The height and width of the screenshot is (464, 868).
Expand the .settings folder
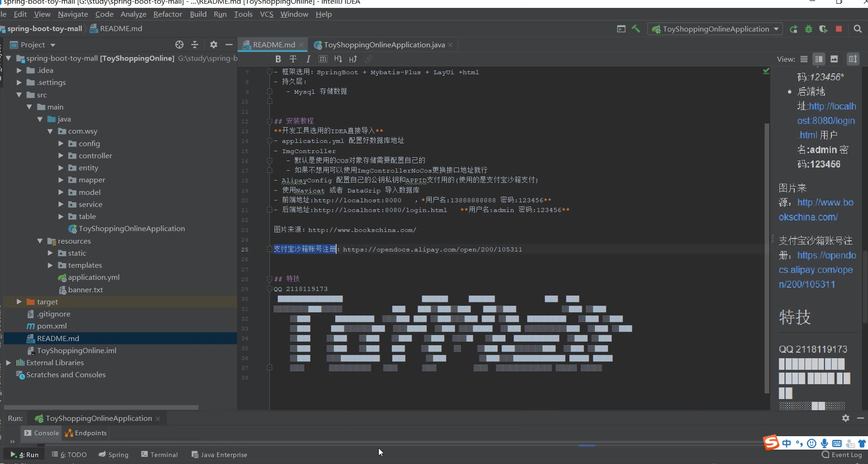click(x=19, y=82)
